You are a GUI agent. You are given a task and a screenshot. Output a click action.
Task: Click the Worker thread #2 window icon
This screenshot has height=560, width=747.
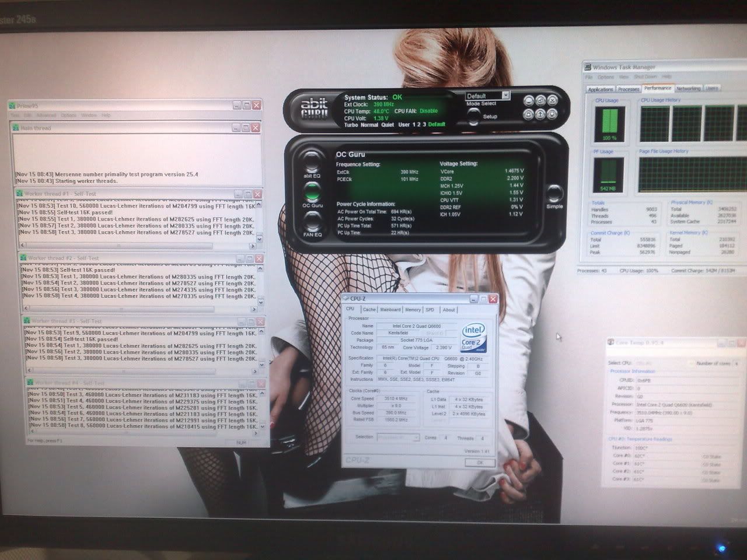[x=23, y=258]
